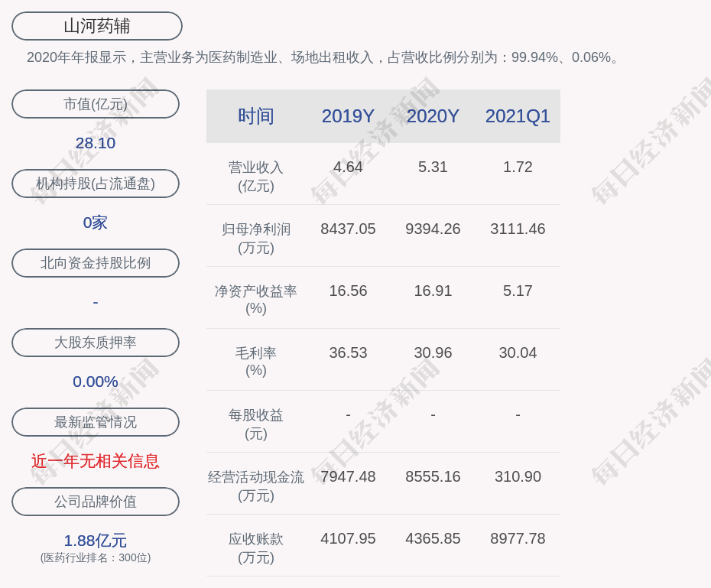711x588 pixels.
Task: Click the 营业收入 row label
Action: coord(256,176)
